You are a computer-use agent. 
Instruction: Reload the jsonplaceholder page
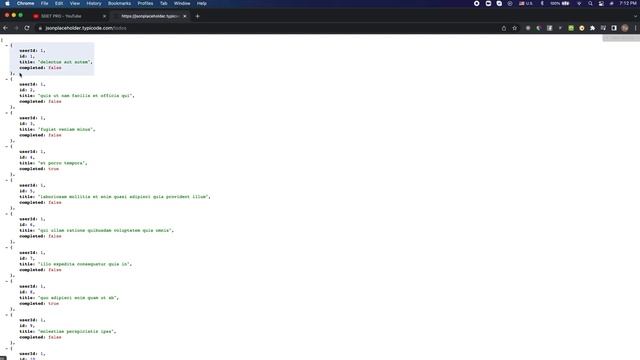(27, 28)
